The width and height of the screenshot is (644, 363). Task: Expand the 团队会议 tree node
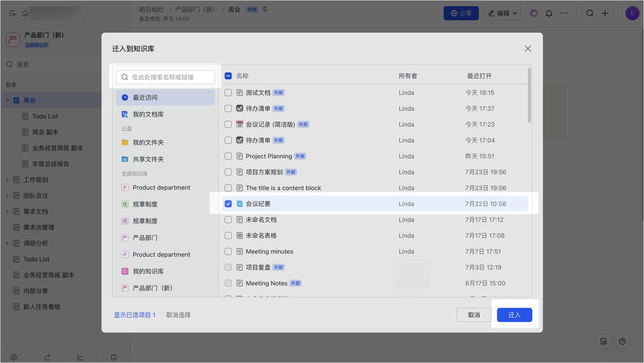click(x=8, y=196)
